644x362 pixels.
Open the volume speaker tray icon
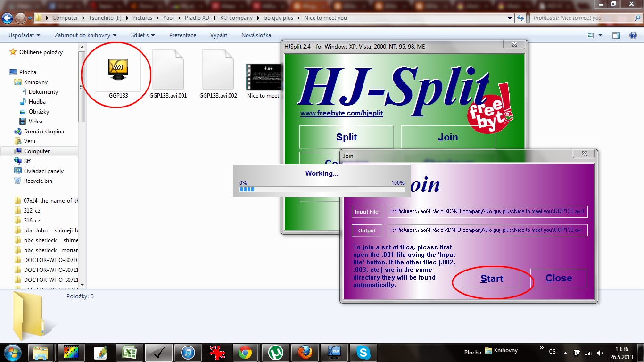click(x=599, y=353)
